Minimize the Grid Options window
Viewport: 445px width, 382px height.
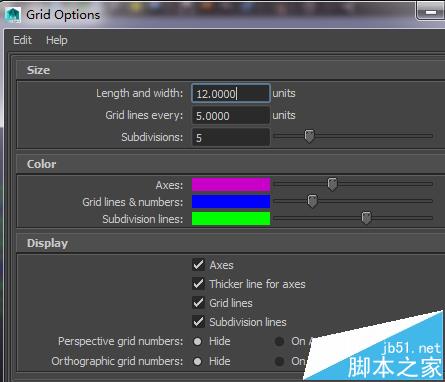click(x=431, y=12)
